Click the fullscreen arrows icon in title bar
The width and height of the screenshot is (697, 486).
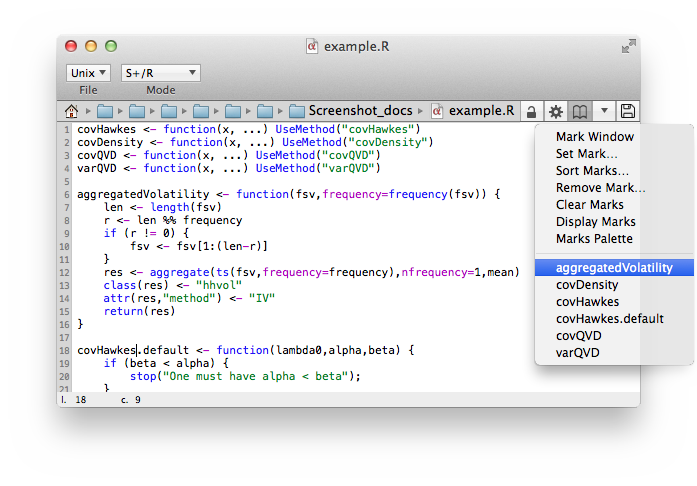tap(627, 46)
